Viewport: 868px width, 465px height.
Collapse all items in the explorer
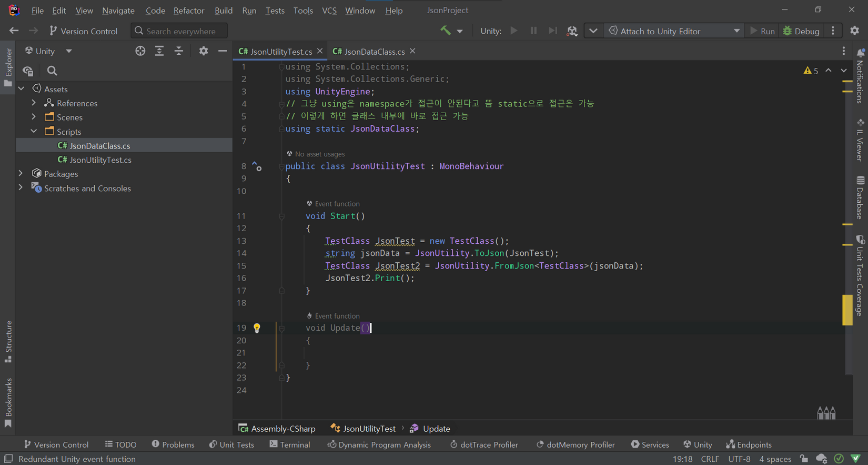[179, 51]
